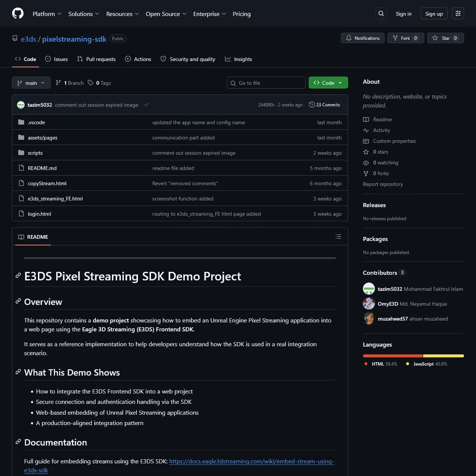Expand the Resources menu
Image resolution: width=476 pixels, height=476 pixels.
point(122,14)
